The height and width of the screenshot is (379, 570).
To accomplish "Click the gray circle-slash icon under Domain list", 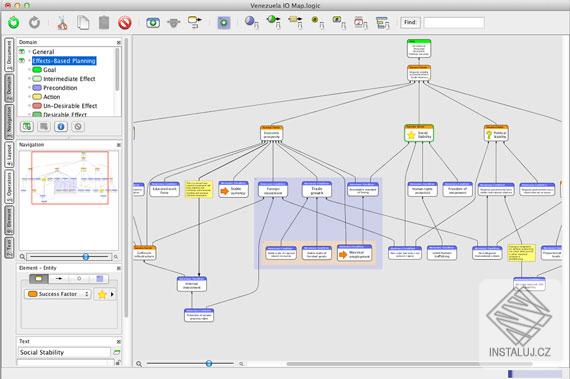I will coord(77,126).
